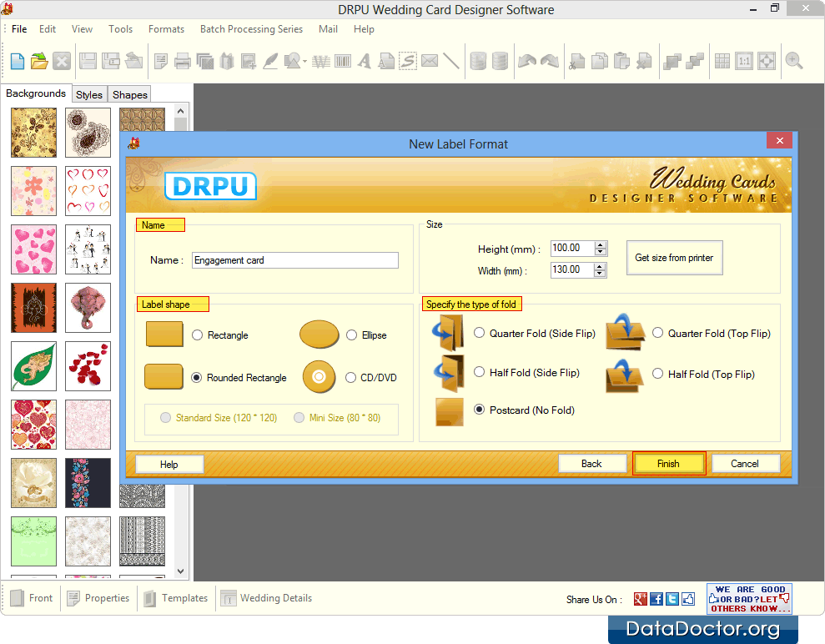Choose Half Fold (Top Flip) option
825x644 pixels.
pos(657,374)
